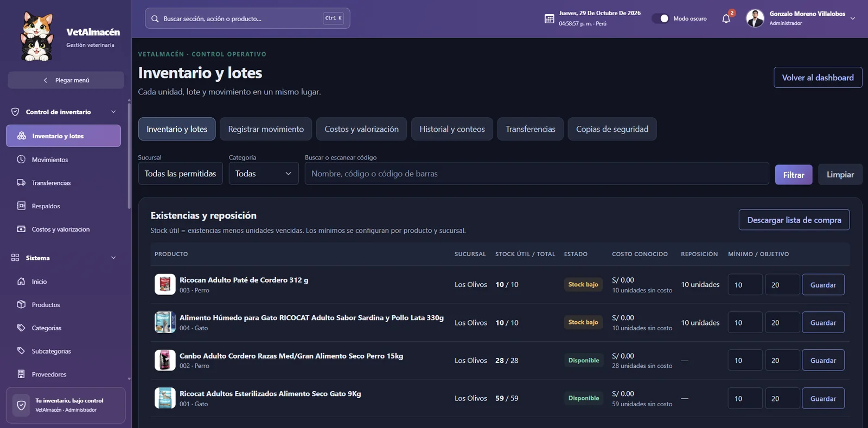Open the Sucursal selector Todas las permitidas

pos(180,174)
